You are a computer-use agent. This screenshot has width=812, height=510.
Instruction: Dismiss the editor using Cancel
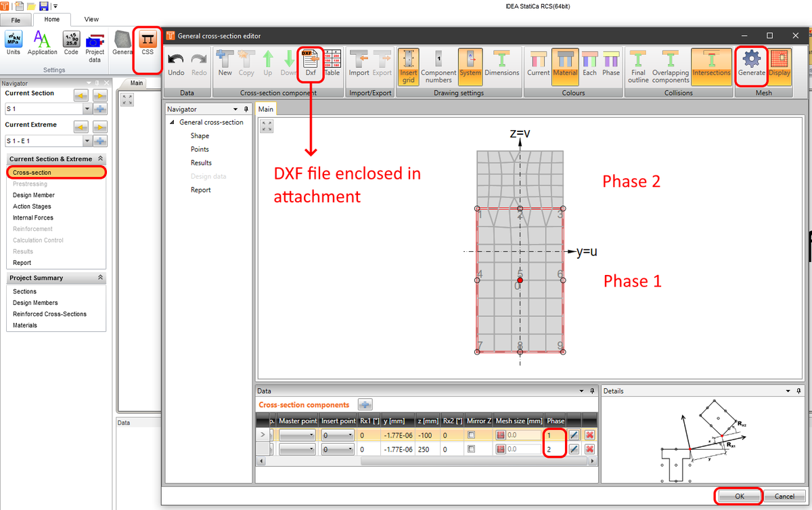coord(785,496)
